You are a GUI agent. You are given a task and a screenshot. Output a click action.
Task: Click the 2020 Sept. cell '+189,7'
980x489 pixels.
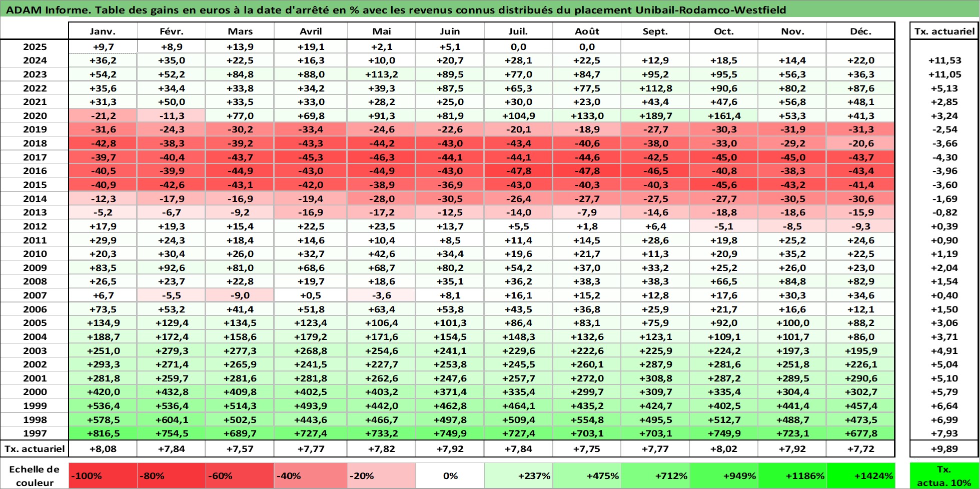[x=656, y=115]
